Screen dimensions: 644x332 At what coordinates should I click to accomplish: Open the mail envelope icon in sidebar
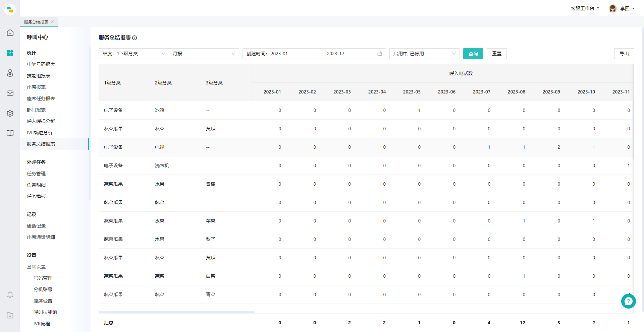(x=10, y=93)
